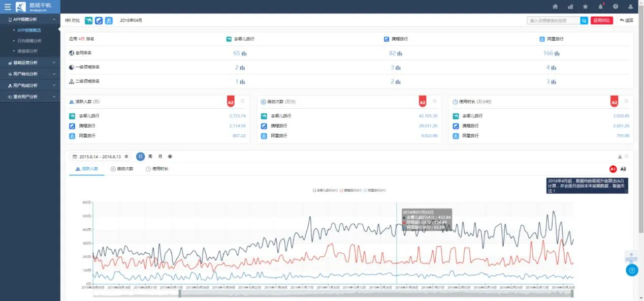
Task: Select the 携程 dolphin app icon in toolbar
Action: [99, 20]
